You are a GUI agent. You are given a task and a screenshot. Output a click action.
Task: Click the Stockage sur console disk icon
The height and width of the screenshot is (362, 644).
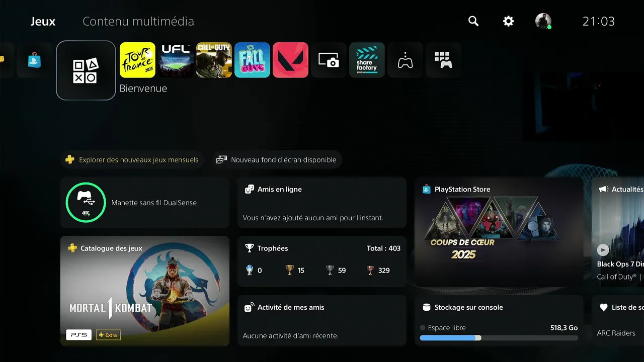427,307
